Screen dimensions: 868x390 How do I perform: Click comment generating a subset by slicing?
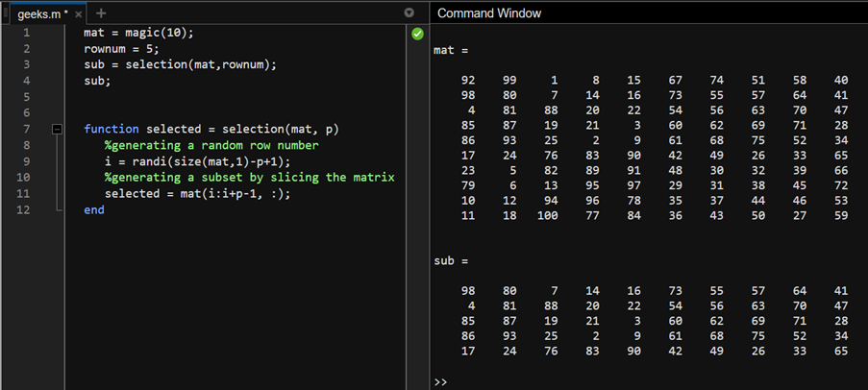coord(250,178)
